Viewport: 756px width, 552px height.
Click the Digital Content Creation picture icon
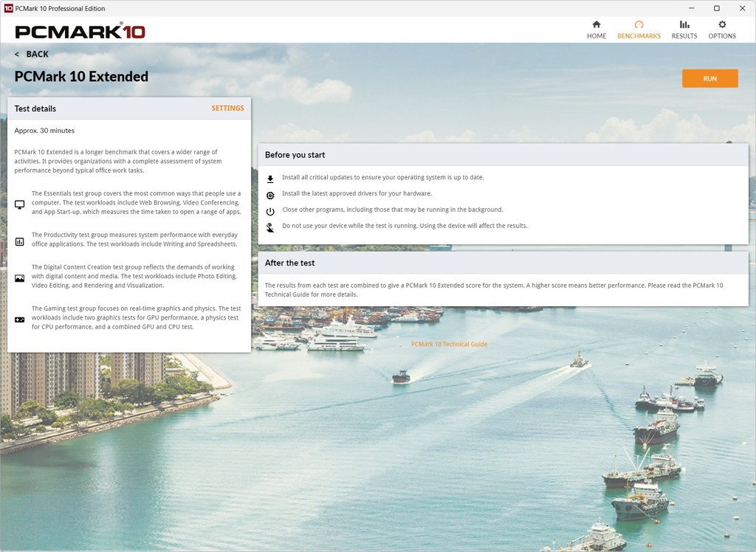19,278
